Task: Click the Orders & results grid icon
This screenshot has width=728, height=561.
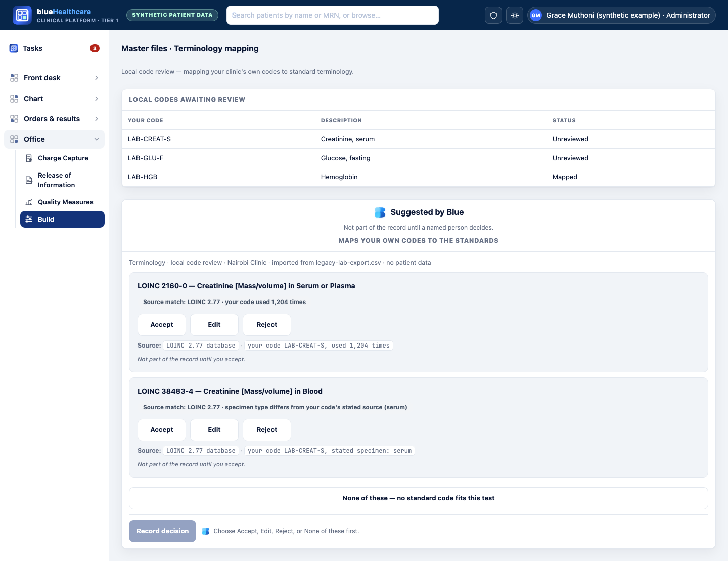Action: (x=14, y=119)
